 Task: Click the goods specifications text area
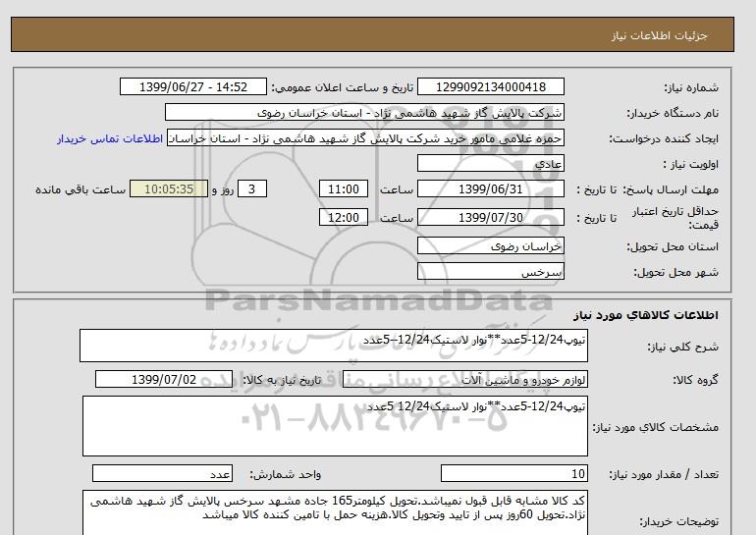click(x=333, y=425)
